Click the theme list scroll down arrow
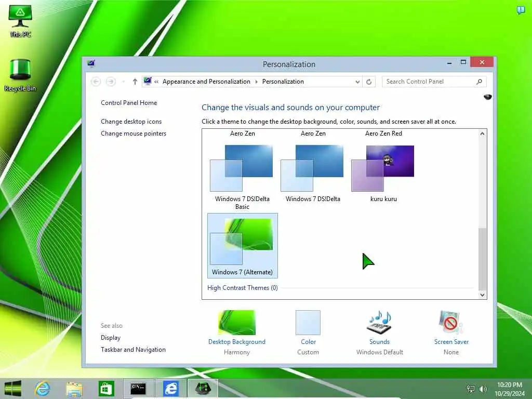The image size is (532, 399). [x=482, y=295]
